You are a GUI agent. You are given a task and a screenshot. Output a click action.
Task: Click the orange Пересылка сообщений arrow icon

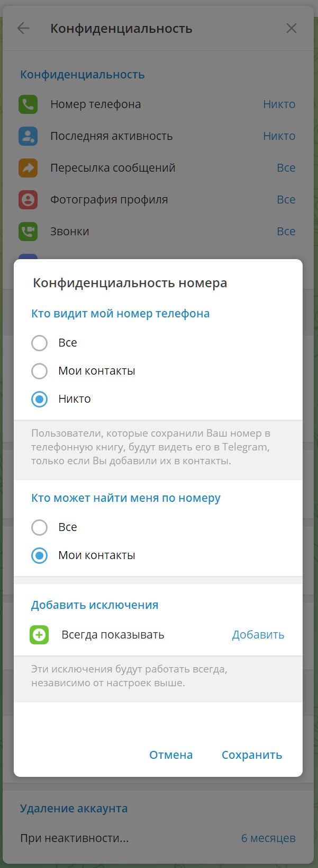coord(28,168)
